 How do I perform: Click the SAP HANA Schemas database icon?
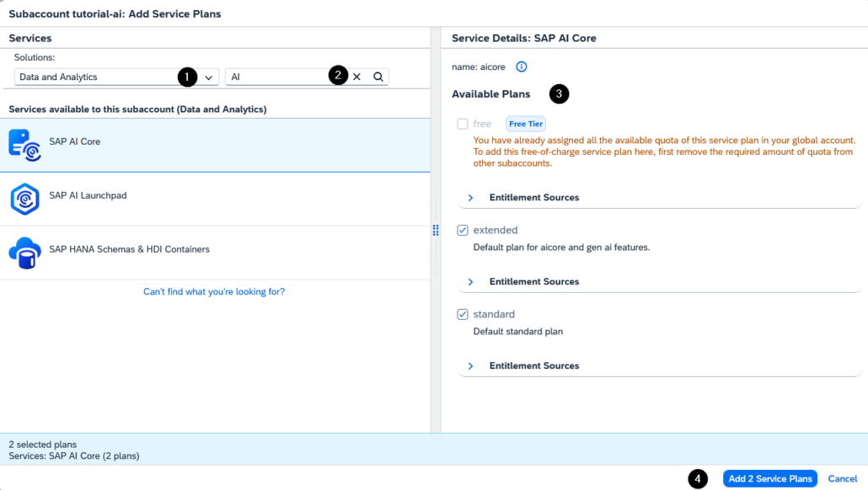pyautogui.click(x=25, y=253)
